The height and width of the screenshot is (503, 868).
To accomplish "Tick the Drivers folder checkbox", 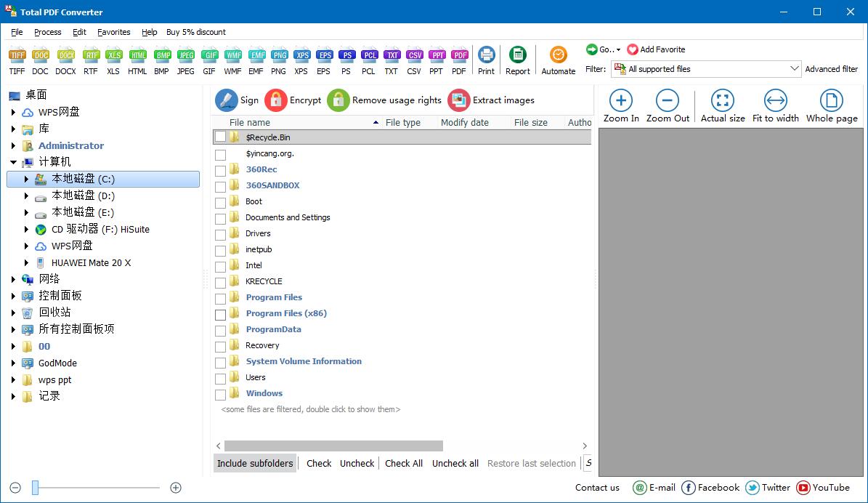I will [220, 235].
